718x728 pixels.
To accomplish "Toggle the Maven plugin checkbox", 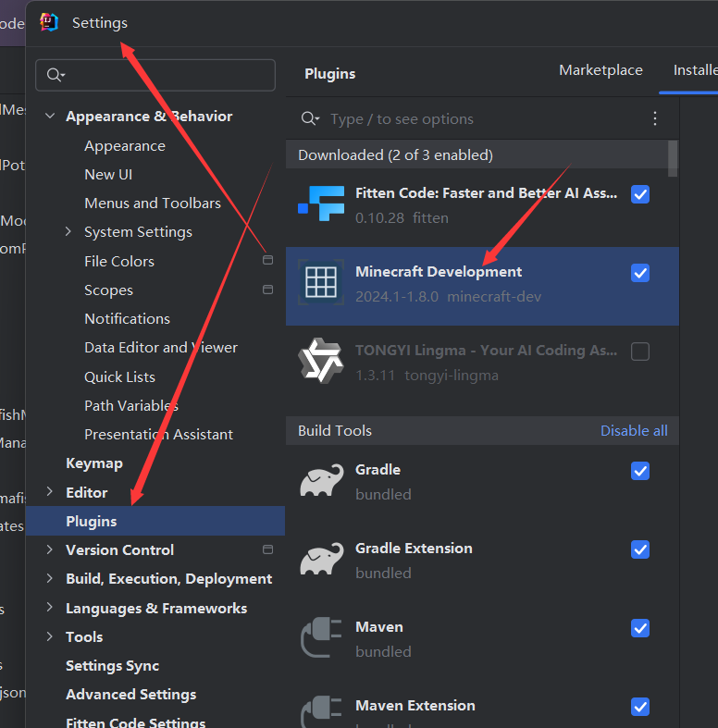I will (640, 628).
